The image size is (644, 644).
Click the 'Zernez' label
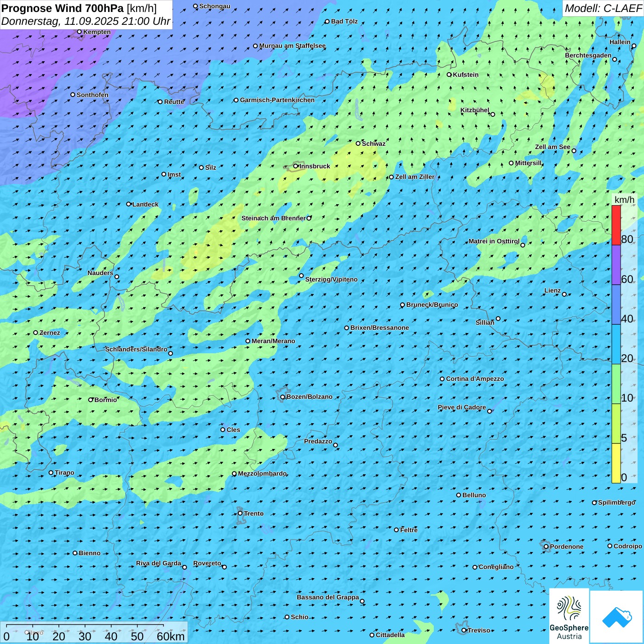coord(50,333)
